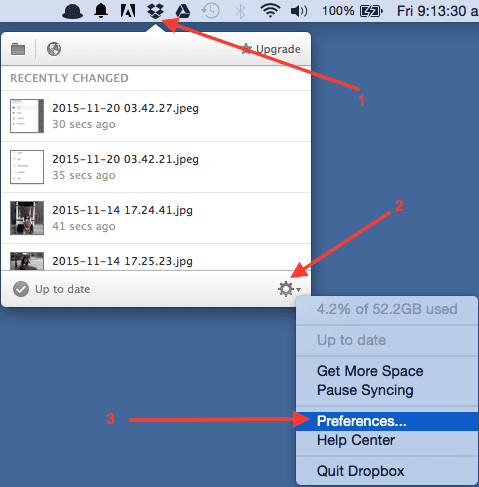The width and height of the screenshot is (479, 487).
Task: Open the gear settings dropdown
Action: [x=289, y=289]
